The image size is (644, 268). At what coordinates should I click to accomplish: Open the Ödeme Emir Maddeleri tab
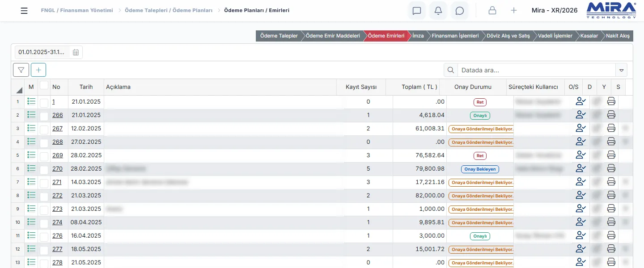pyautogui.click(x=333, y=36)
